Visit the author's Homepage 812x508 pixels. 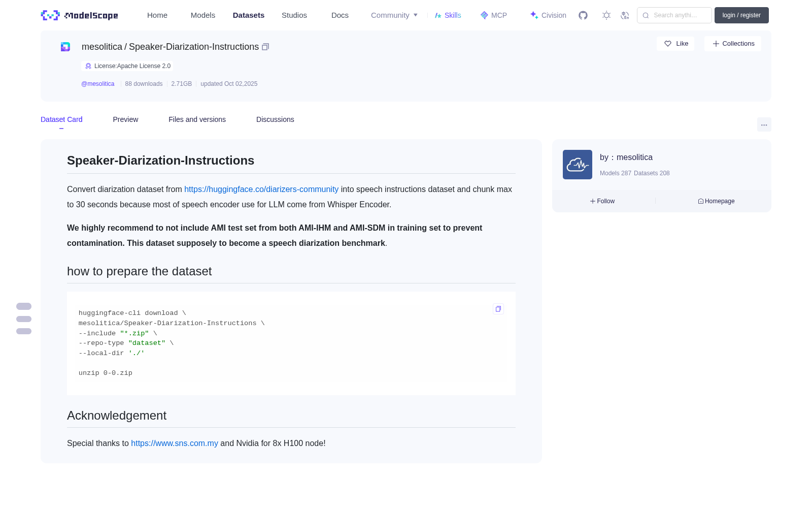[x=716, y=201]
